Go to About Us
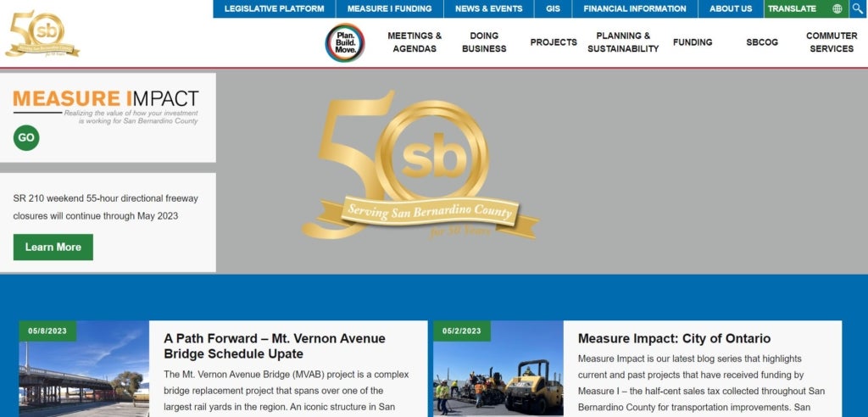This screenshot has width=868, height=417. [731, 8]
